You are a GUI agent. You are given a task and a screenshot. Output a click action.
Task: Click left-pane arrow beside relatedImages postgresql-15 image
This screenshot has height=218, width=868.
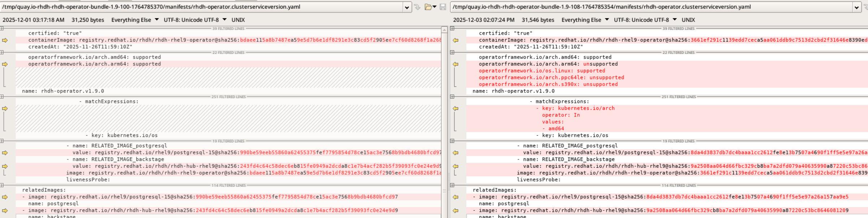[5, 197]
